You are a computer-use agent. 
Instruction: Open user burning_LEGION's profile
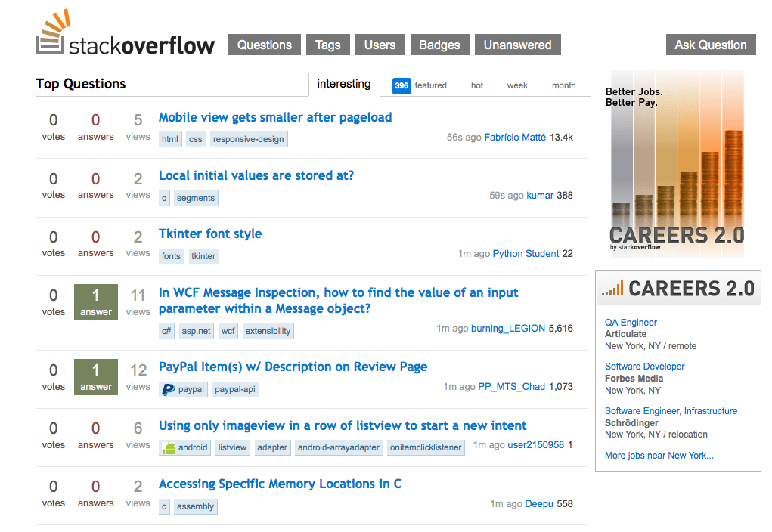coord(508,328)
